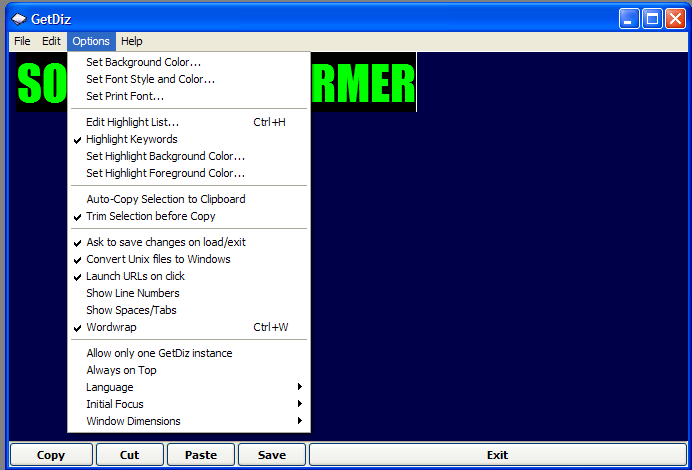Toggle Wordwrap in Options menu

[111, 327]
